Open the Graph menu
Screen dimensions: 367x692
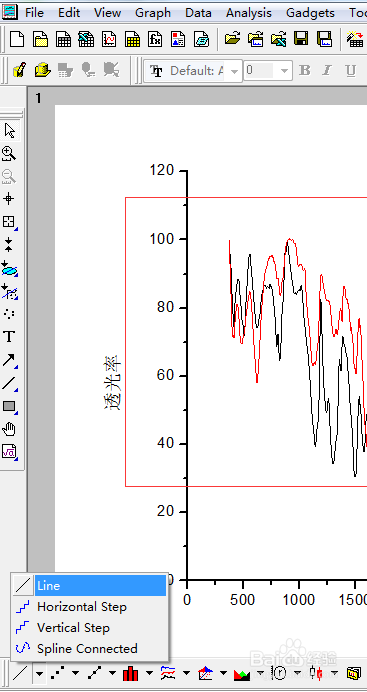pos(153,13)
